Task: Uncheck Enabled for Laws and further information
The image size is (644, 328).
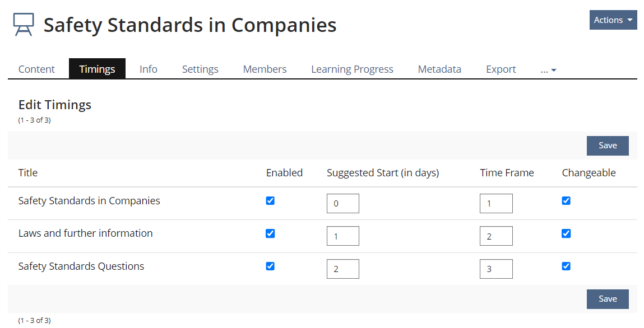Action: 270,233
